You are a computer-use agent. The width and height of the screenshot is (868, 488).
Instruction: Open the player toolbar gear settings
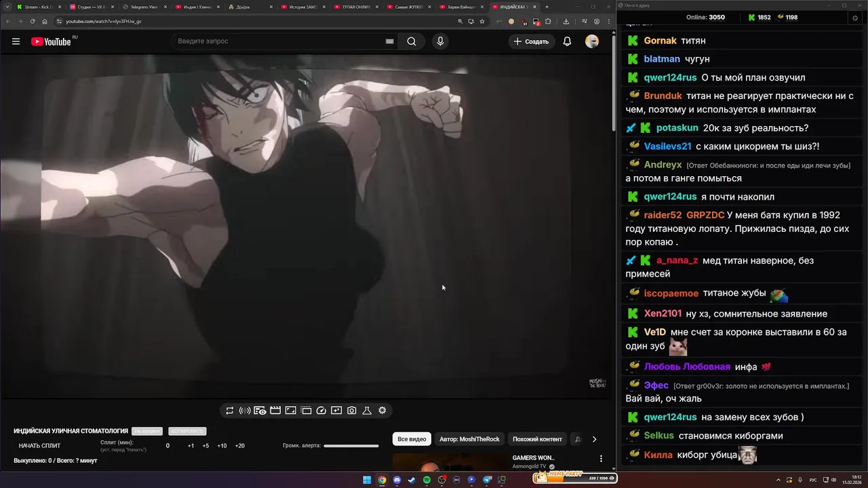(x=382, y=410)
